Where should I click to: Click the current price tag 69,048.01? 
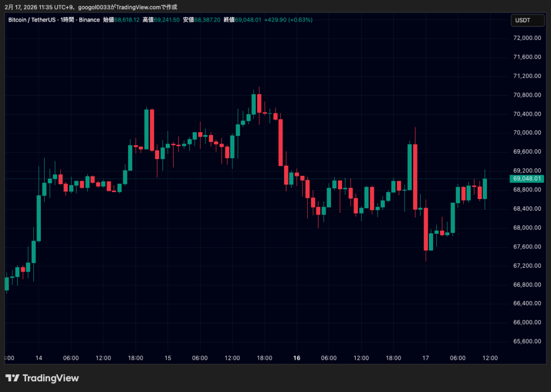point(528,179)
